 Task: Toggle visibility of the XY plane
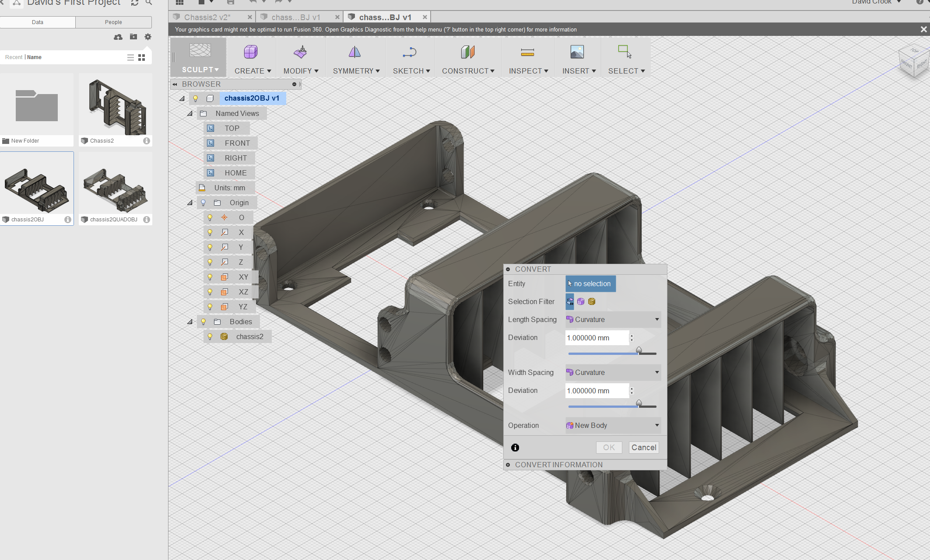210,276
